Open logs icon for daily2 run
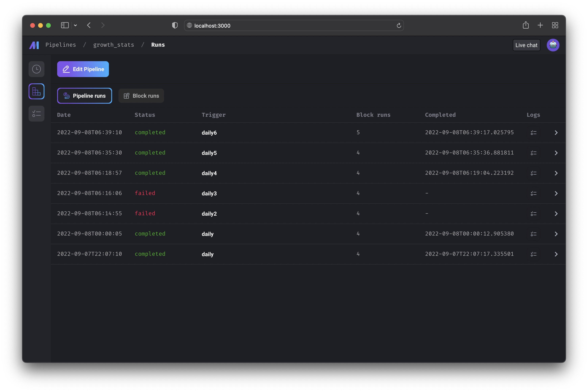 click(x=533, y=214)
